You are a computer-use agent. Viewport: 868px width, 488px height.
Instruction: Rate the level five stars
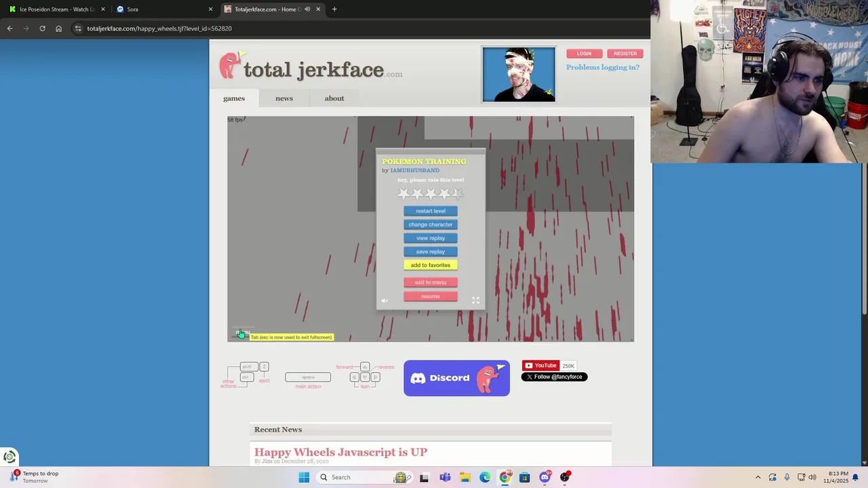pyautogui.click(x=458, y=194)
